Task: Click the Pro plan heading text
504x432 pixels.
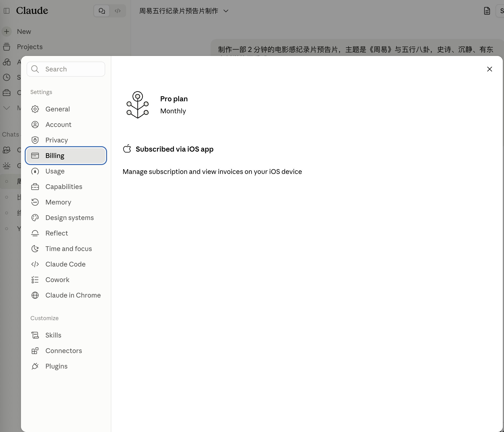Action: [174, 99]
